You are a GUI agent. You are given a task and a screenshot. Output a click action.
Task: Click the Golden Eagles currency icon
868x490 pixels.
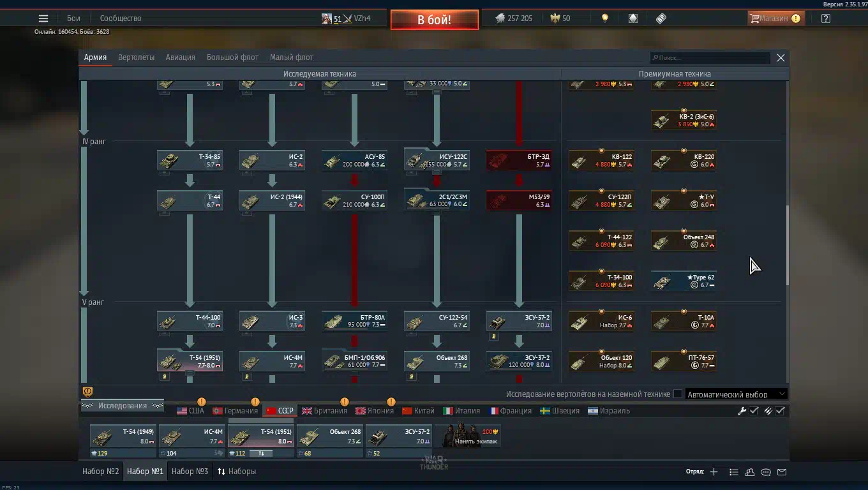point(555,19)
